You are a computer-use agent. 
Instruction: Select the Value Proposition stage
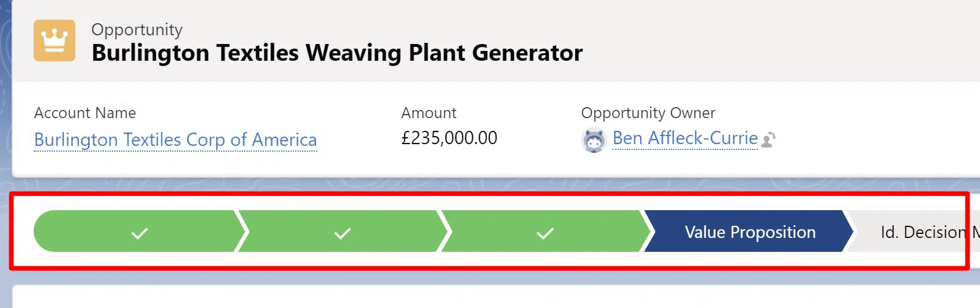[750, 232]
